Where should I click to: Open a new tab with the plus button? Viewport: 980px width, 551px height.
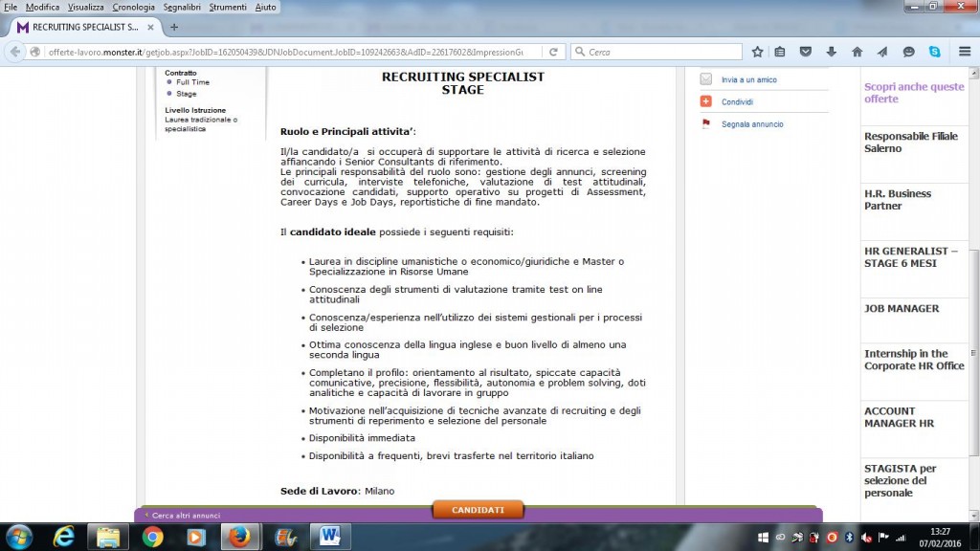(174, 28)
